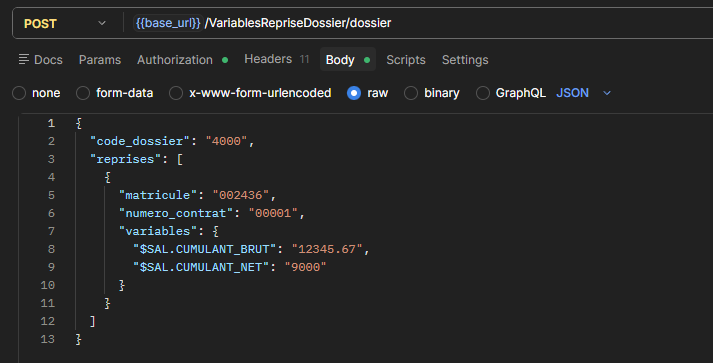713x363 pixels.
Task: Select the form-data radio button
Action: (x=83, y=93)
